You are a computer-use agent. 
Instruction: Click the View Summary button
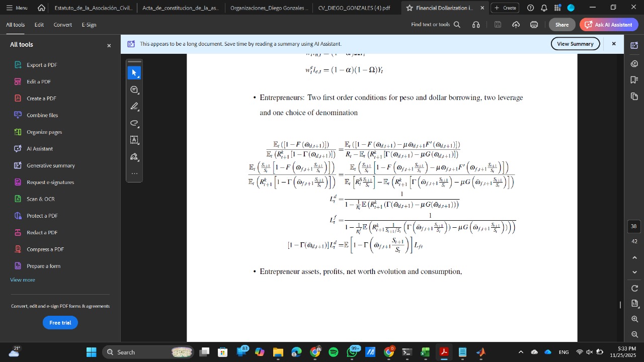coord(575,44)
